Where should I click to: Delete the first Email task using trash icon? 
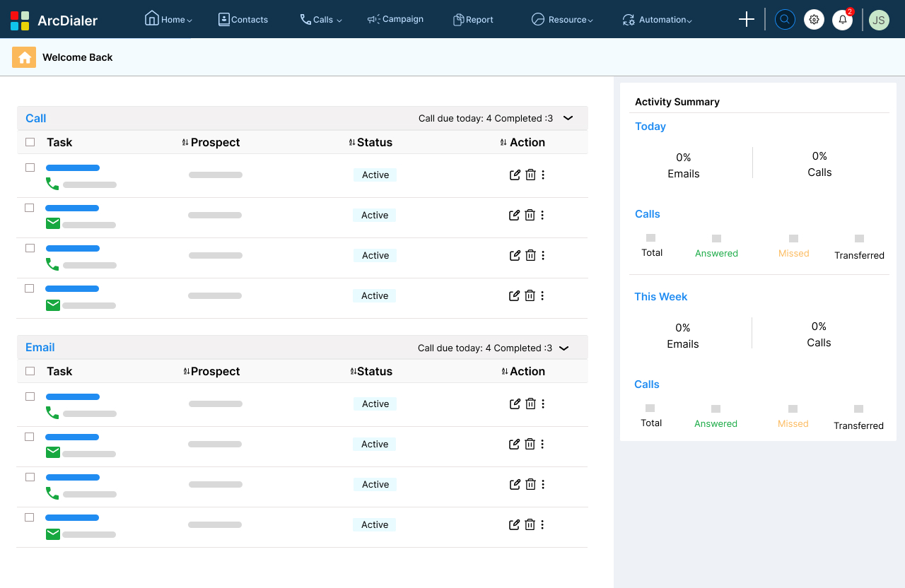point(530,404)
